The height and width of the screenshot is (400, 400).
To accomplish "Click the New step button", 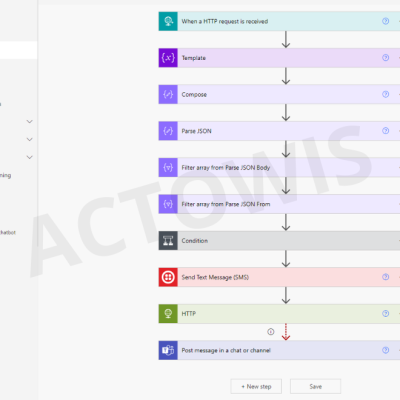I will click(256, 387).
